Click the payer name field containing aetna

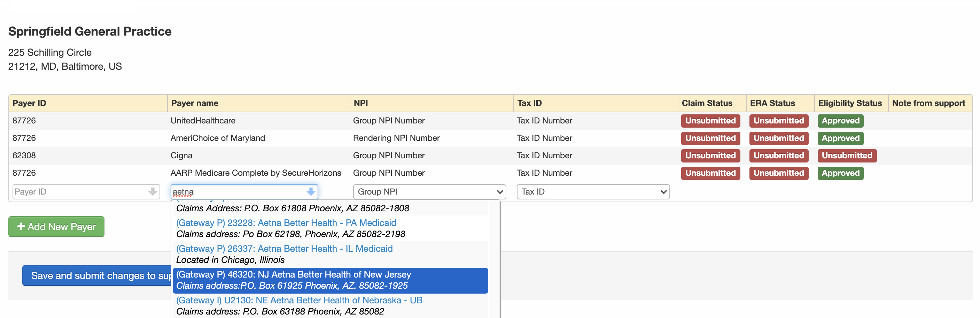tap(244, 191)
